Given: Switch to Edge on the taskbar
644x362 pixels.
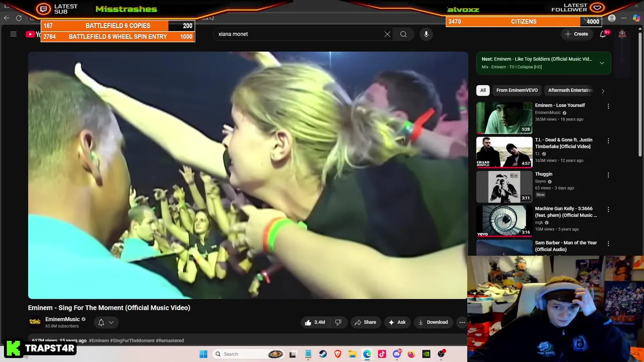Looking at the screenshot, I should [x=367, y=354].
